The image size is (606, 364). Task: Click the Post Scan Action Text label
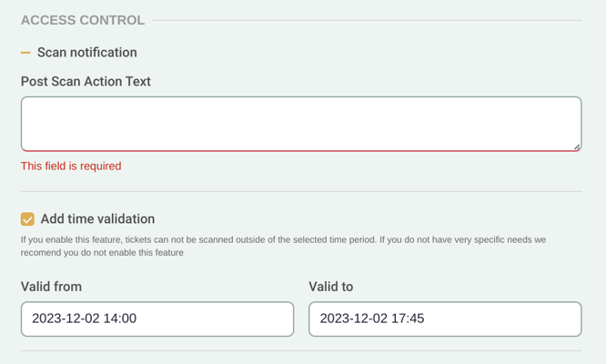(x=86, y=82)
